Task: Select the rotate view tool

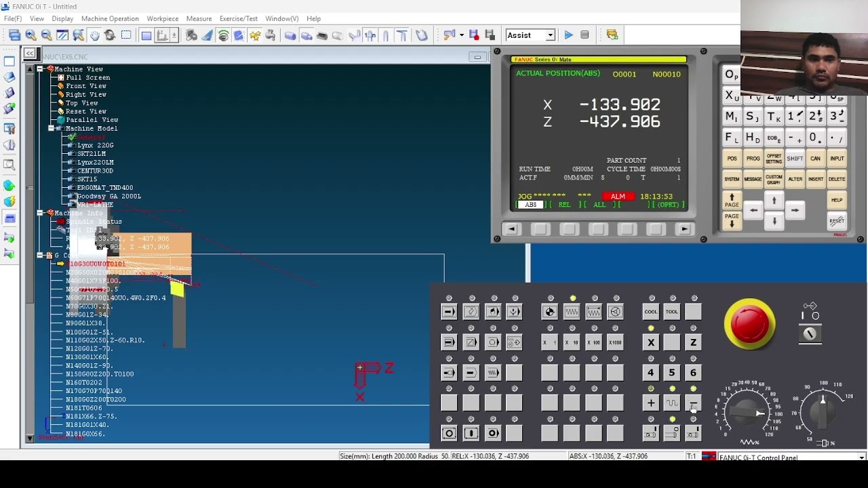Action: coord(110,35)
